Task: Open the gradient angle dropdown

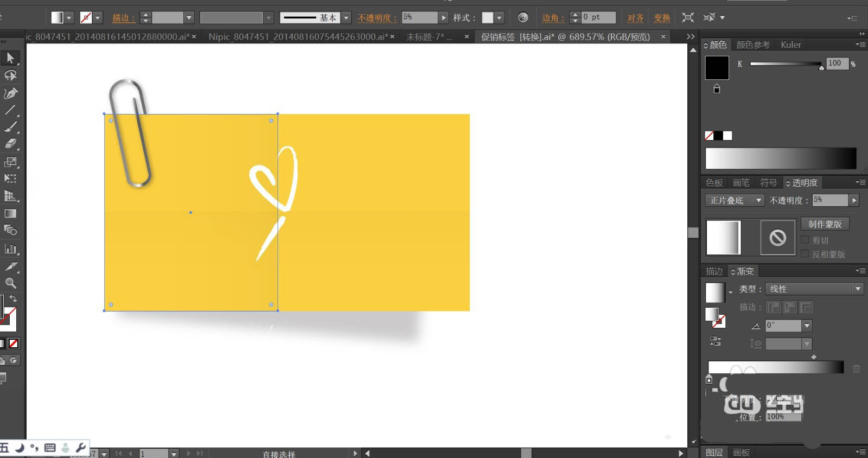Action: [807, 326]
